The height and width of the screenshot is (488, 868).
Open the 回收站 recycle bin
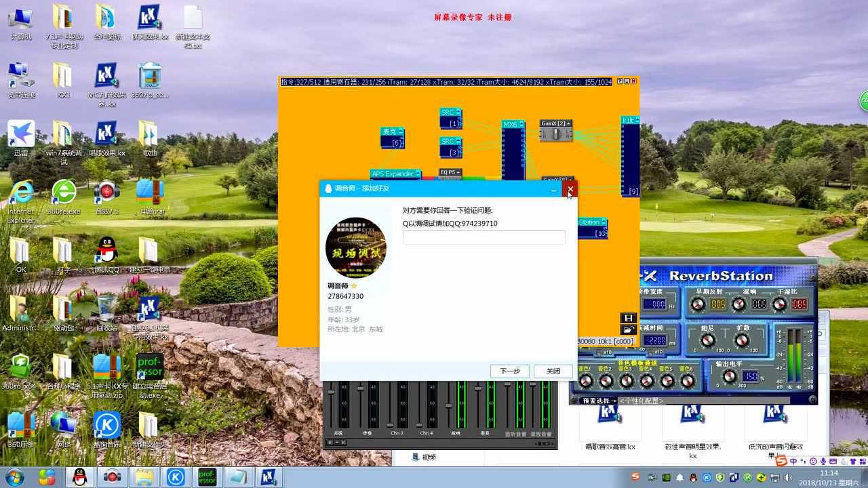(106, 313)
